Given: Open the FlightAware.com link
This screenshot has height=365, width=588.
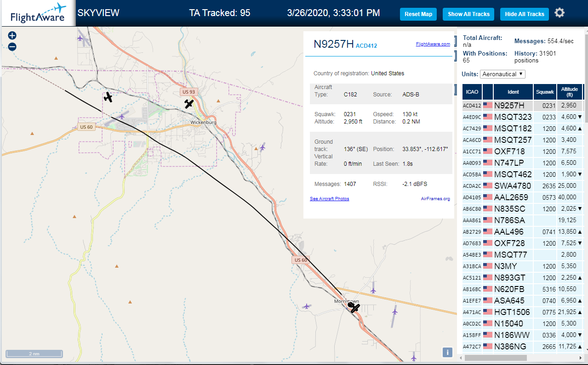Looking at the screenshot, I should pos(433,44).
